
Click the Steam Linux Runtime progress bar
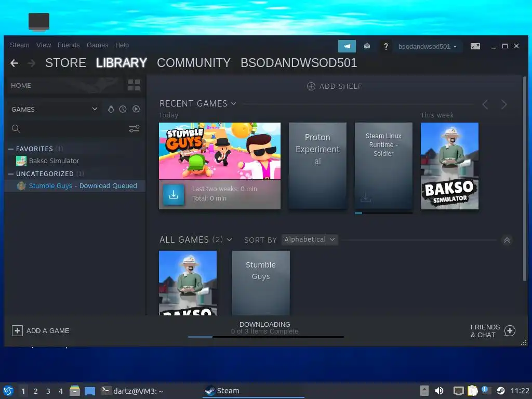pos(383,212)
